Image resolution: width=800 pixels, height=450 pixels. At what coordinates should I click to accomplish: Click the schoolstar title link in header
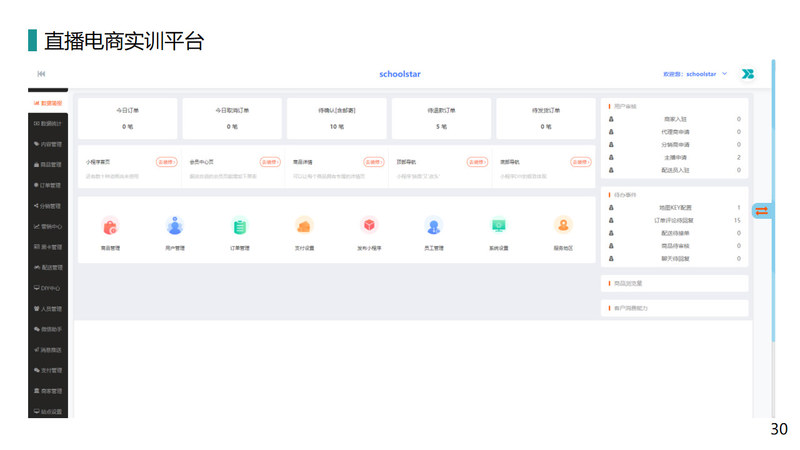click(x=400, y=74)
